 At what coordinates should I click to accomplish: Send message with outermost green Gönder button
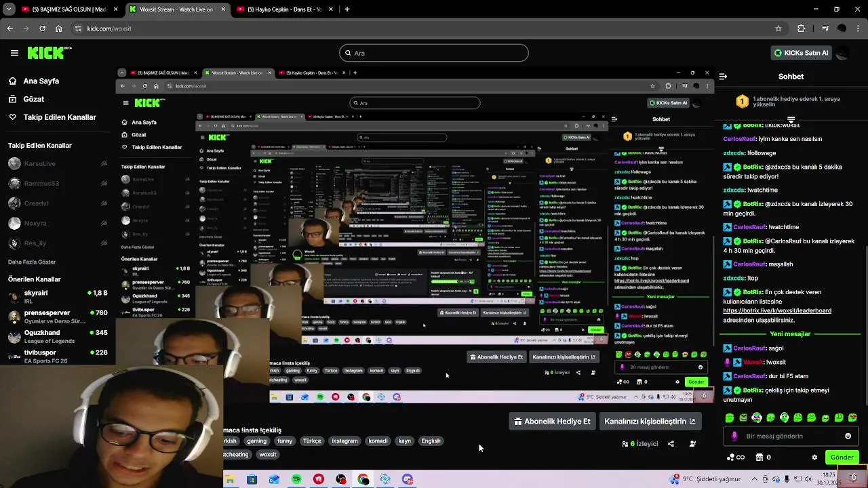[842, 457]
